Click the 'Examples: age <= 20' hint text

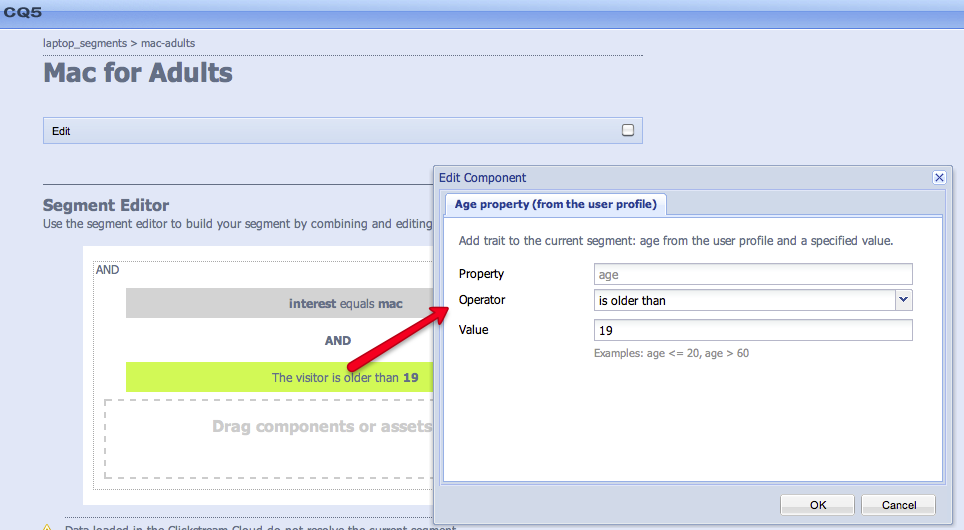671,353
